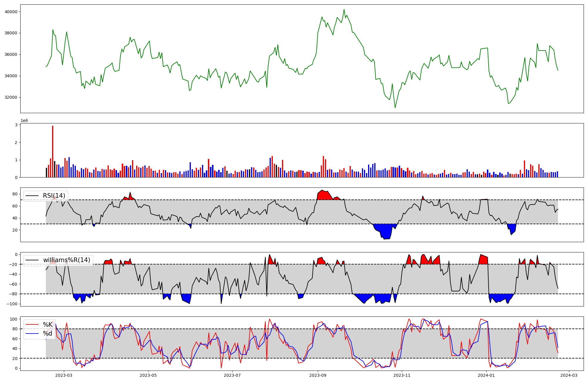The image size is (588, 382).
Task: Click the 2024-03 x-axis date label
Action: [569, 375]
